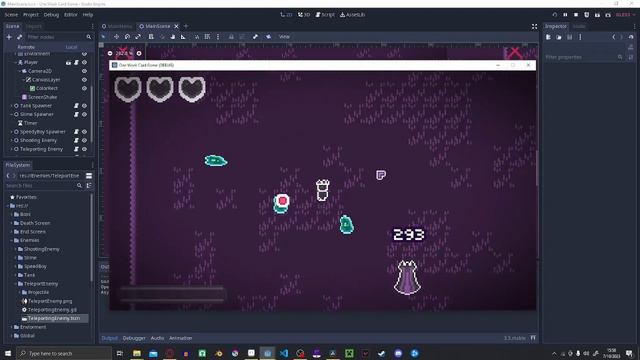Open the script attached to Player

pos(76,62)
